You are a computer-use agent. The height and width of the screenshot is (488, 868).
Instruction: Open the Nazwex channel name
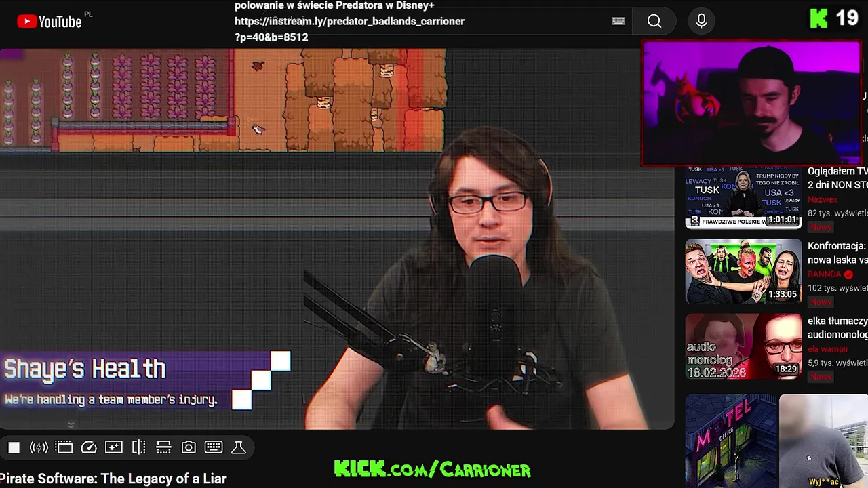[823, 199]
